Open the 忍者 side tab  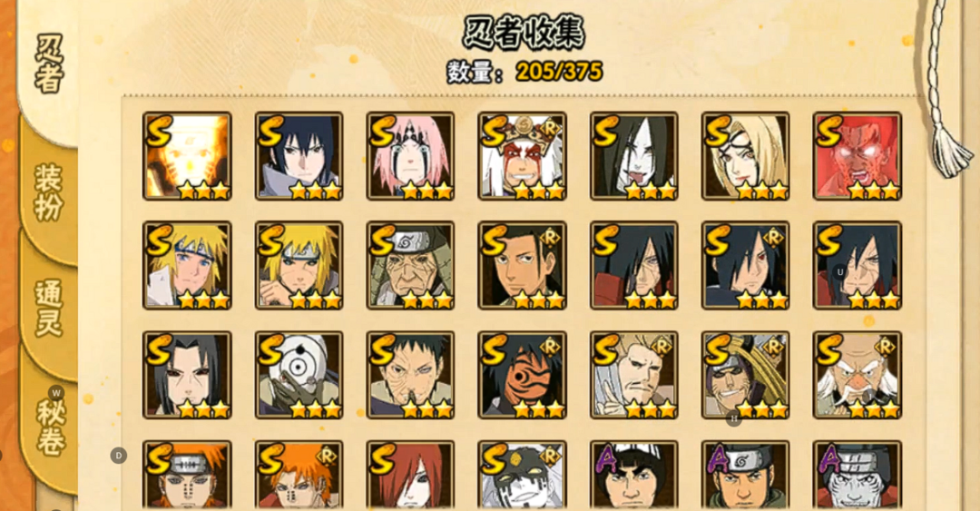[49, 64]
